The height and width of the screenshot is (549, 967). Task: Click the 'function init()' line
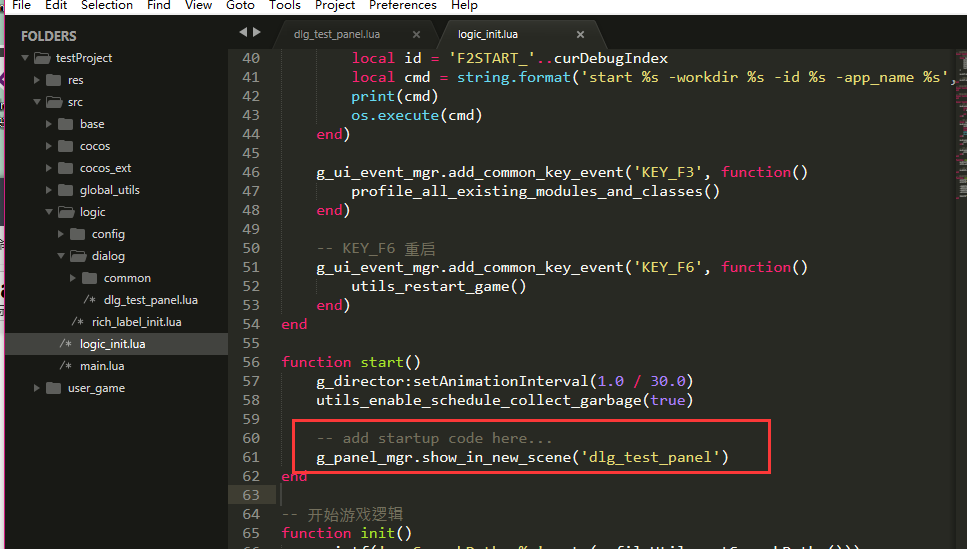347,533
